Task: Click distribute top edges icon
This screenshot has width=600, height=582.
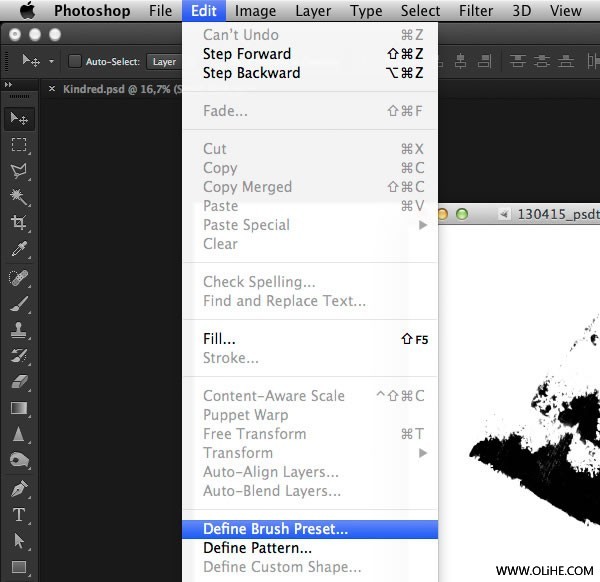Action: [x=518, y=61]
